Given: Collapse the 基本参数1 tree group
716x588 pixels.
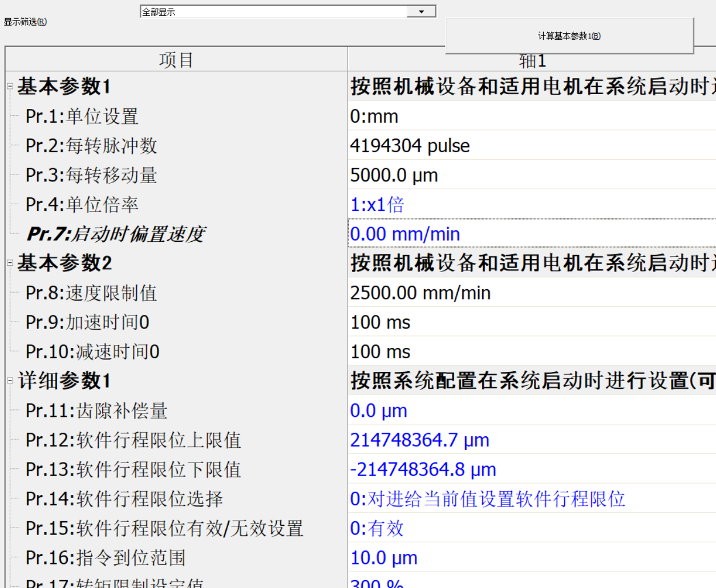Looking at the screenshot, I should (10, 87).
